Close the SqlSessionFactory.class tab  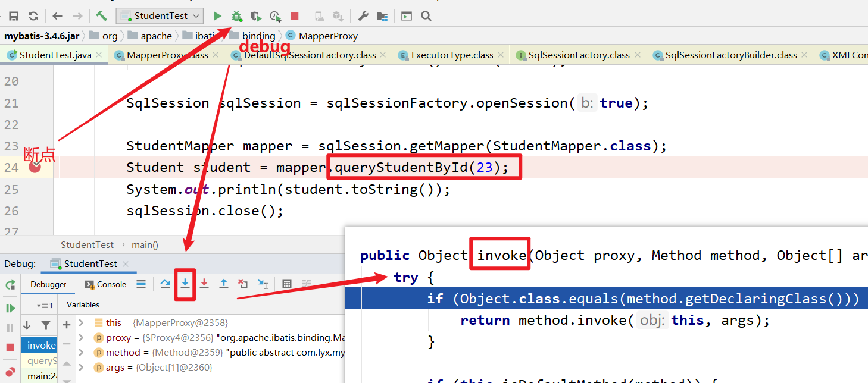637,55
